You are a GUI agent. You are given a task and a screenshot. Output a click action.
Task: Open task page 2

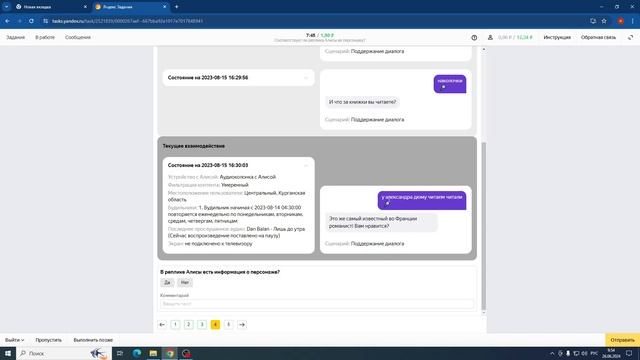point(189,324)
